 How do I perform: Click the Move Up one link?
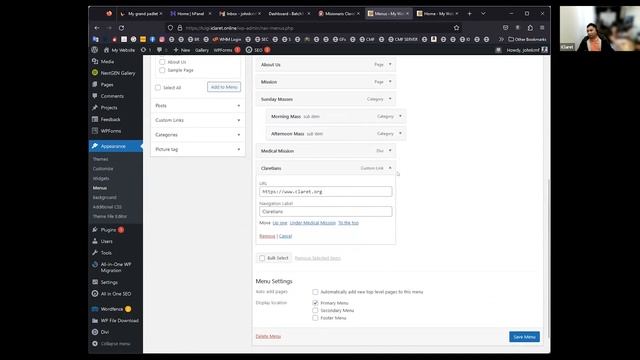(x=280, y=223)
